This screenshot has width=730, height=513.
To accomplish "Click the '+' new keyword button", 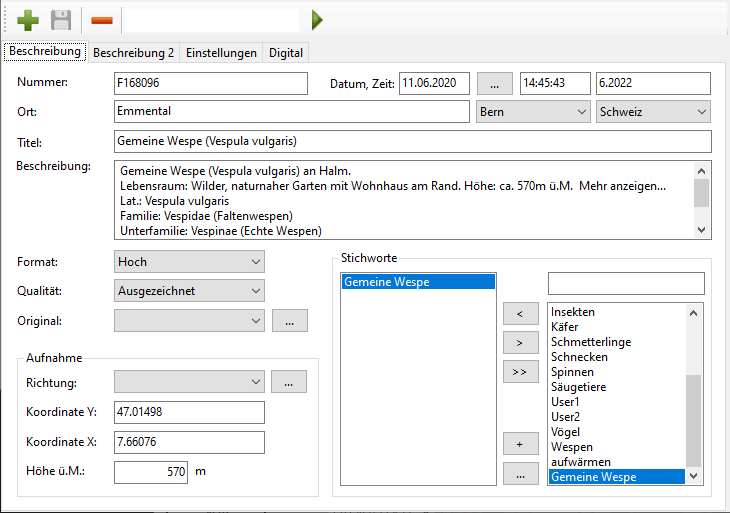I will pos(519,443).
